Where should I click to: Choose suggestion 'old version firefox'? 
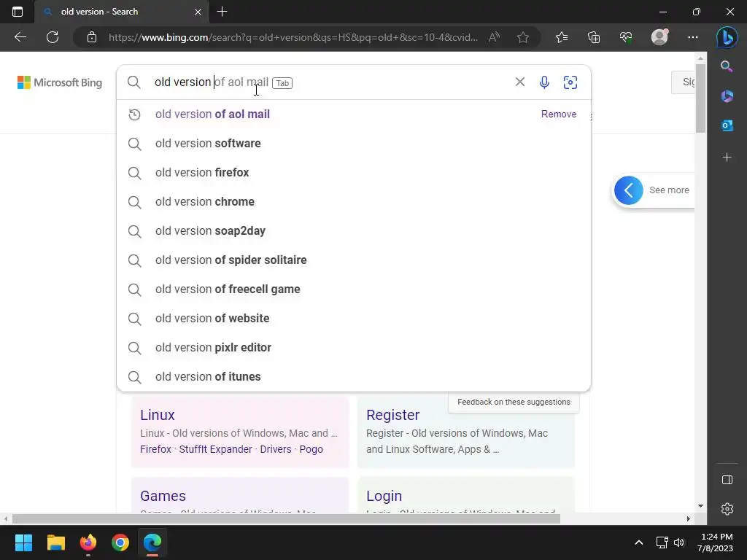click(354, 172)
